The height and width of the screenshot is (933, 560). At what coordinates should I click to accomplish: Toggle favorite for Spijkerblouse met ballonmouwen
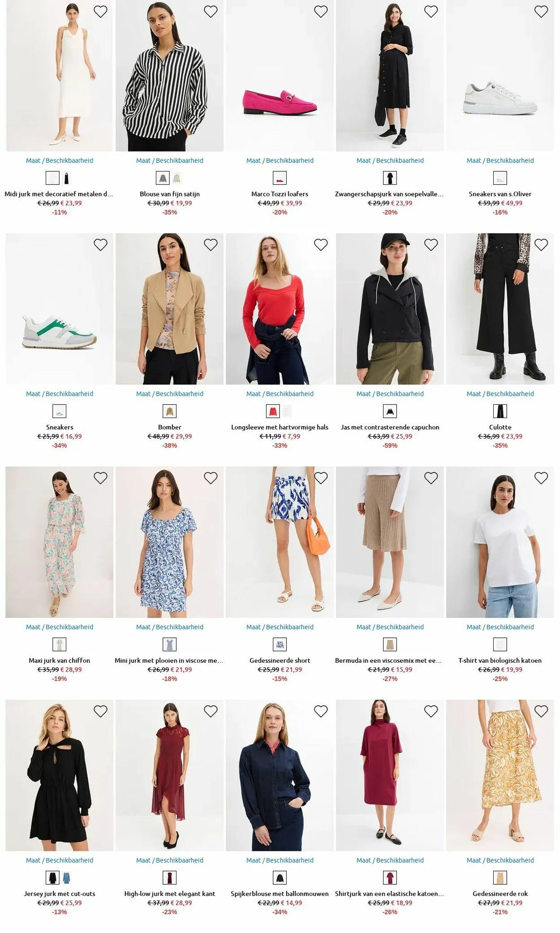(321, 711)
